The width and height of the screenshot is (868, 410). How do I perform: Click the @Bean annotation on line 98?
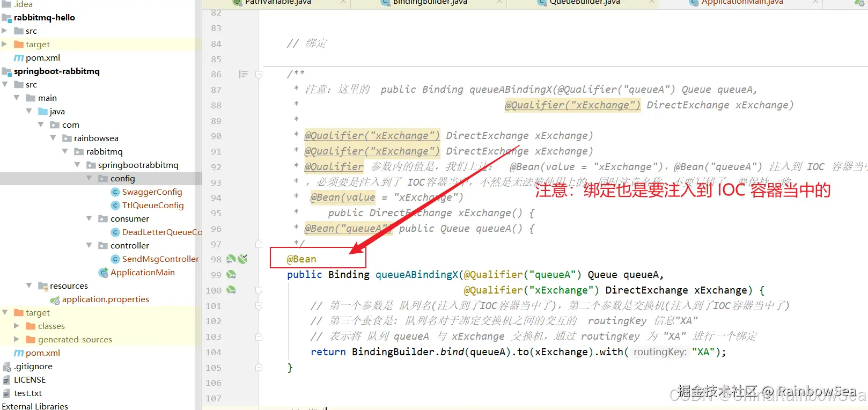pyautogui.click(x=301, y=259)
